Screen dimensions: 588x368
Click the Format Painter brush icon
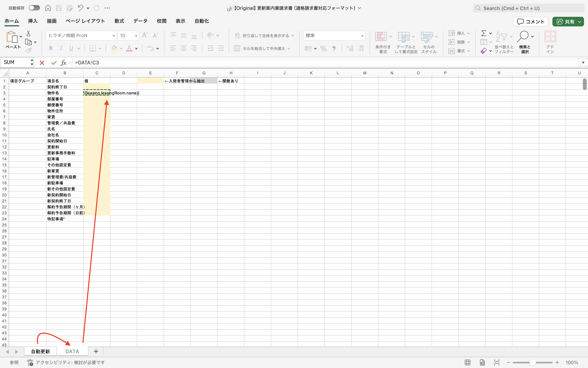coord(28,51)
